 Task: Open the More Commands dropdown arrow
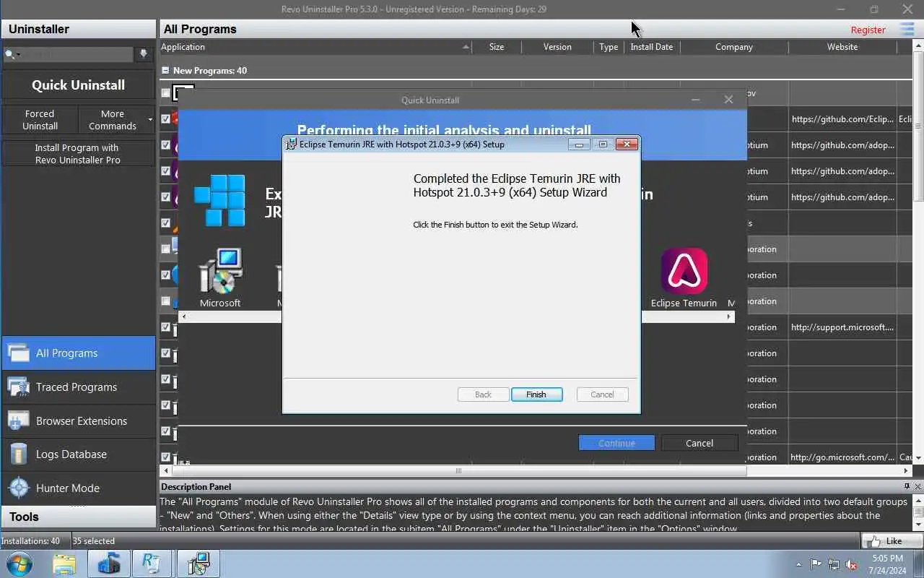pos(150,119)
